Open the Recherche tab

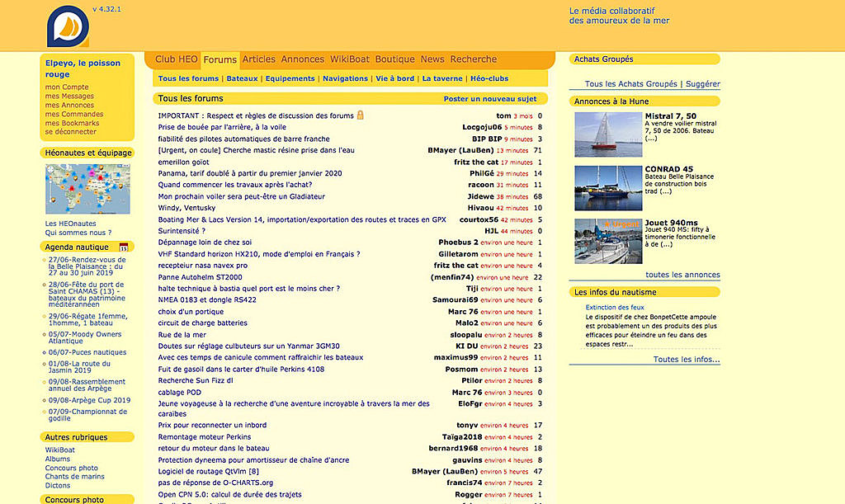pos(473,59)
